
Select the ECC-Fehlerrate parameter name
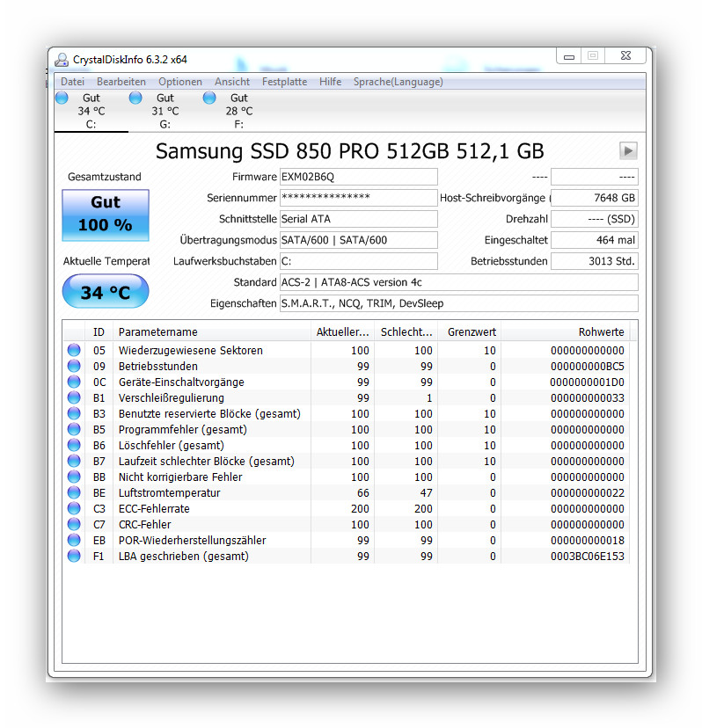coord(154,508)
